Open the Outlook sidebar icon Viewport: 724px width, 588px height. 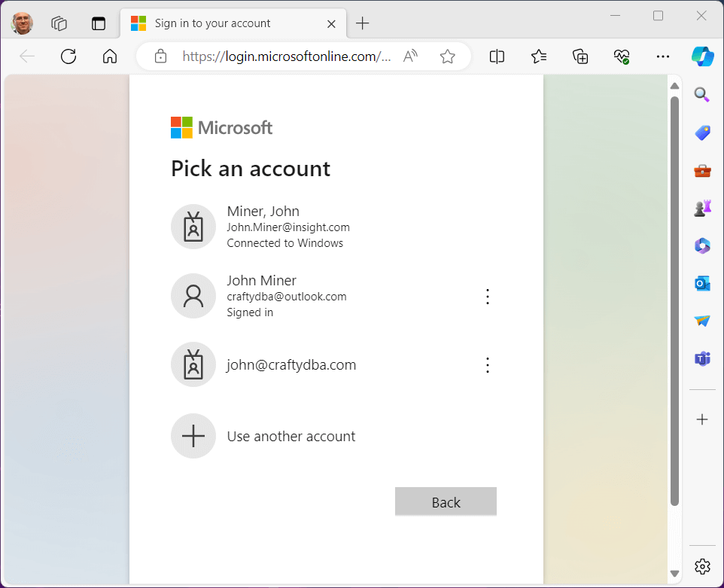pos(702,283)
